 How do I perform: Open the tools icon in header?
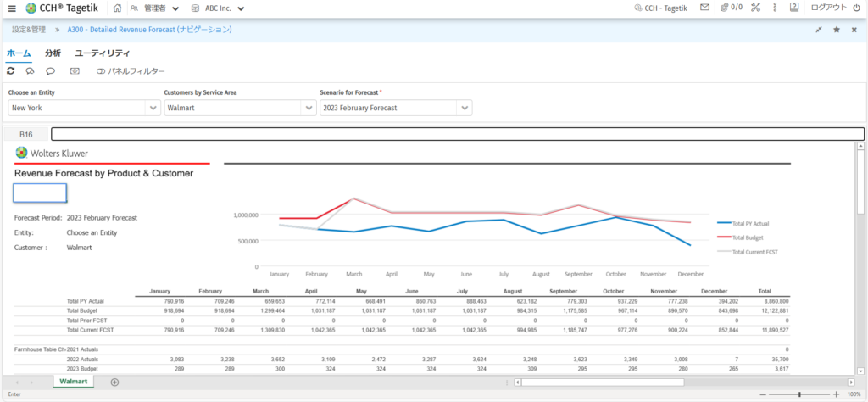tap(755, 8)
